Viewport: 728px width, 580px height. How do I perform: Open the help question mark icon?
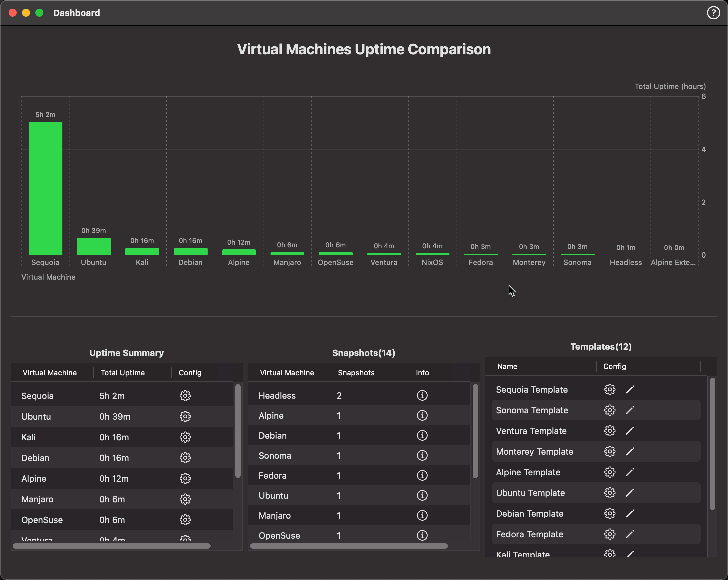[713, 13]
